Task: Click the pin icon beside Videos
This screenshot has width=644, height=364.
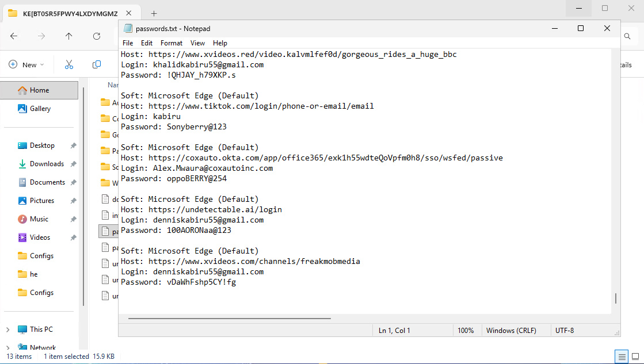Action: [x=73, y=237]
